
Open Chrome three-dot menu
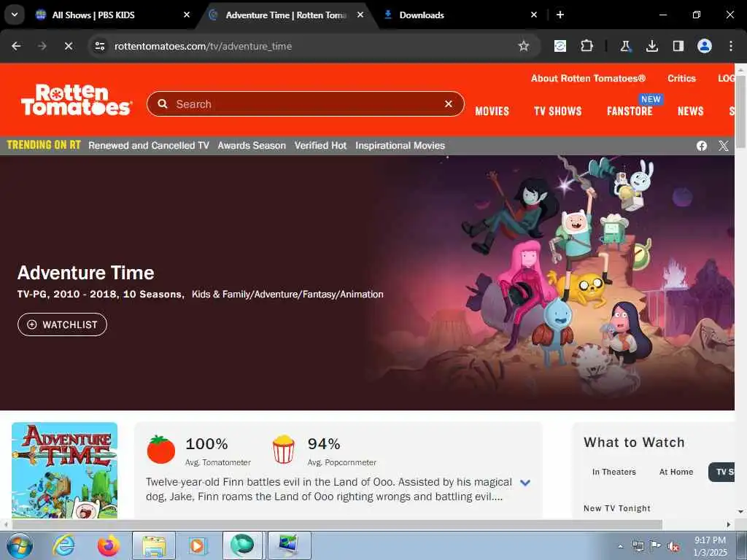point(731,46)
